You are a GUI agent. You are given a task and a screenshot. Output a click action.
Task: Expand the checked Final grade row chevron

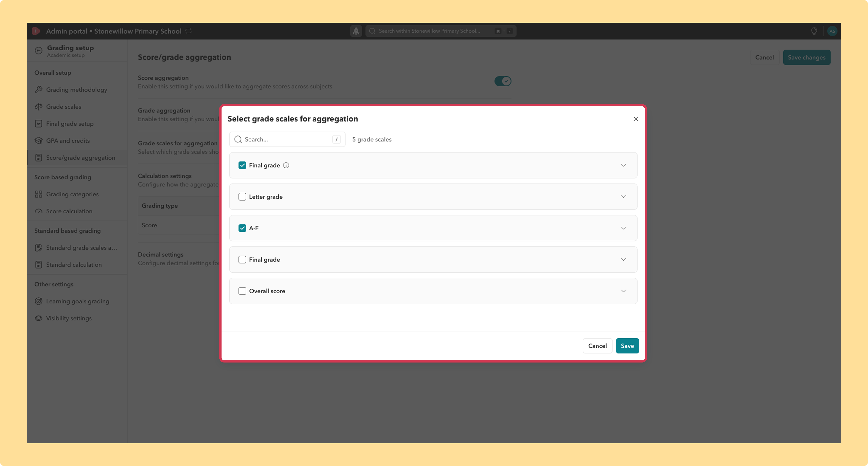[x=623, y=165]
